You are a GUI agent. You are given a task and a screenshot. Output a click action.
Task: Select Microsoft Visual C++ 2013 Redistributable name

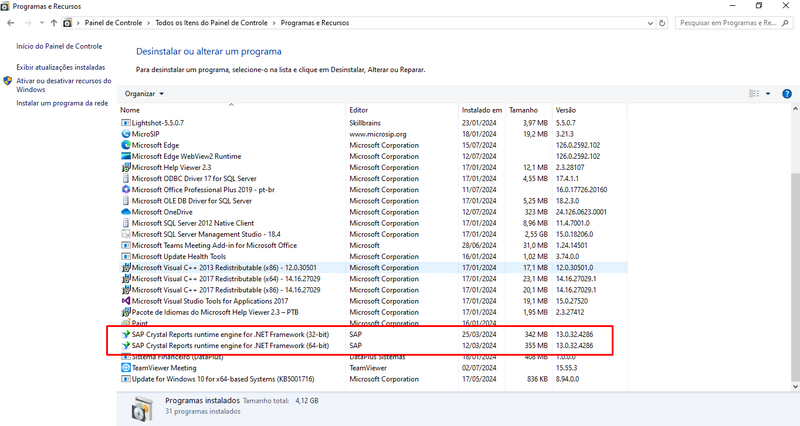(x=224, y=268)
